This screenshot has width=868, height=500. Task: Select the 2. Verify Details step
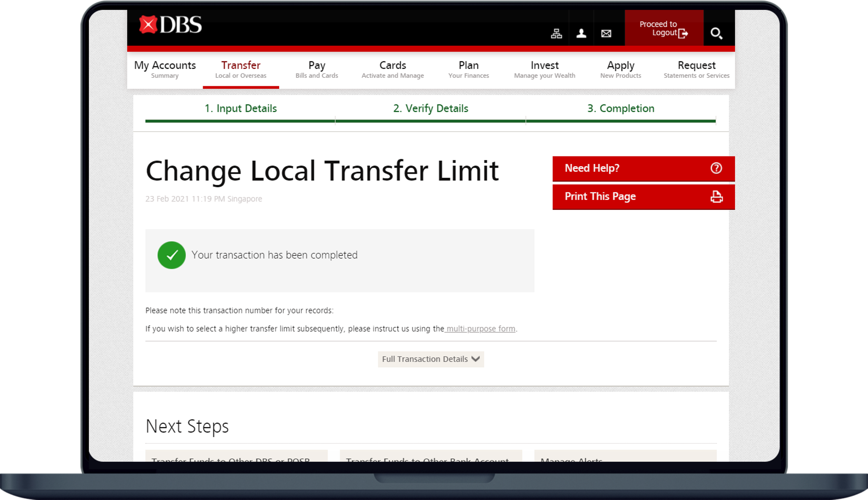pyautogui.click(x=430, y=108)
